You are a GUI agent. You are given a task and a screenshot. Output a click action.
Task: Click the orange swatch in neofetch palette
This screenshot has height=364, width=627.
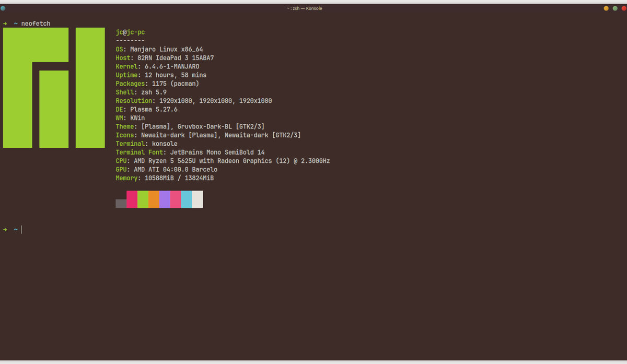coord(154,199)
